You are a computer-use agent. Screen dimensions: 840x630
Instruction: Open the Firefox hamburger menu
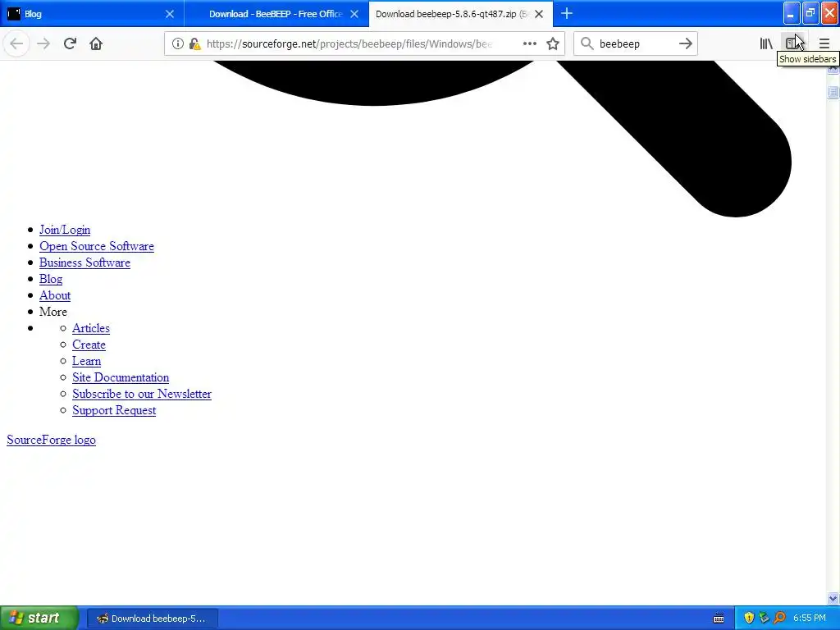[824, 44]
